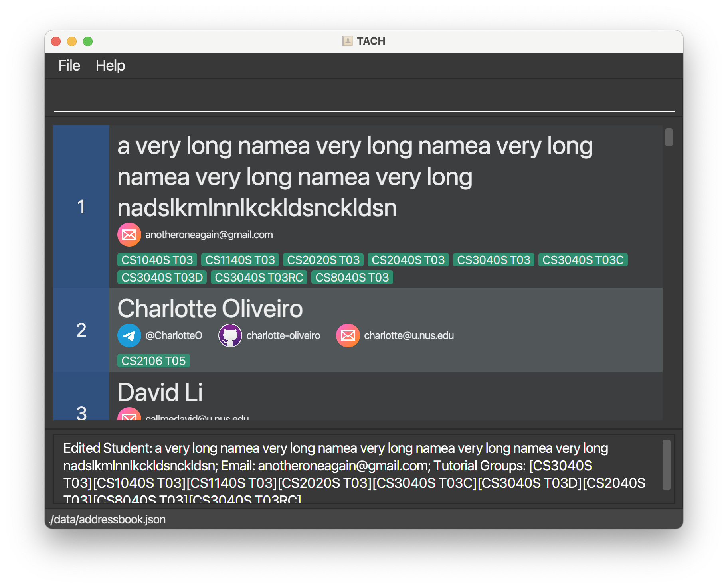Click the GitHub icon for charlotte-oliveiro
728x588 pixels.
[x=230, y=335]
